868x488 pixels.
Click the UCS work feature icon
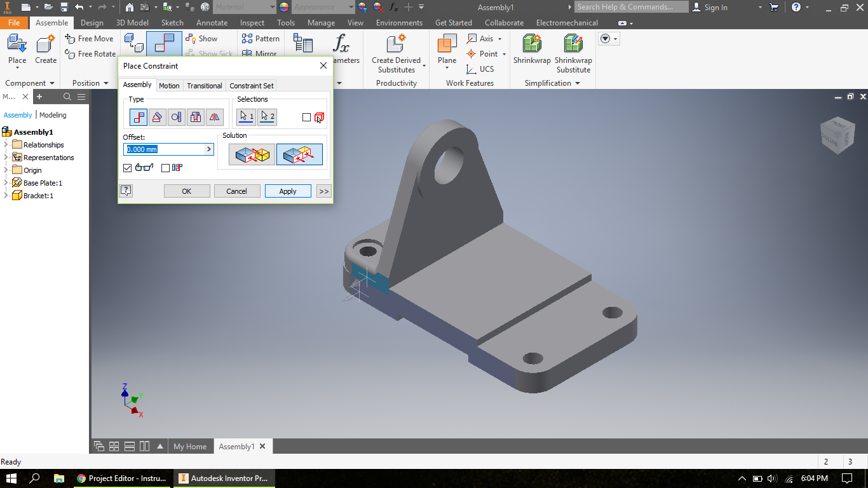click(x=472, y=69)
